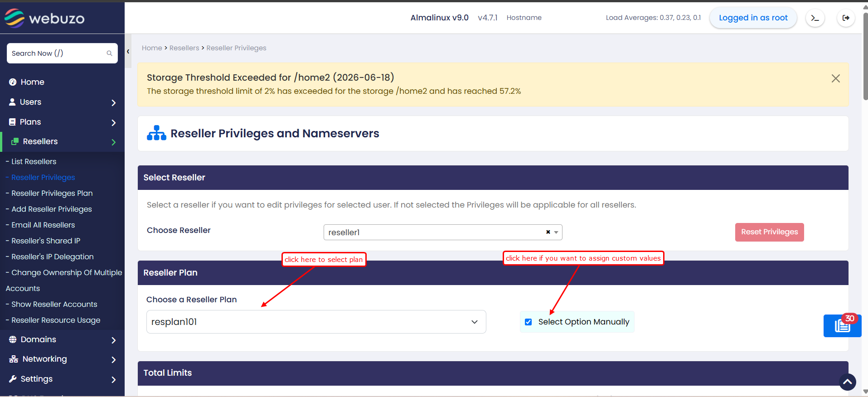Dismiss the storage threshold warning
The width and height of the screenshot is (868, 397).
tap(836, 78)
